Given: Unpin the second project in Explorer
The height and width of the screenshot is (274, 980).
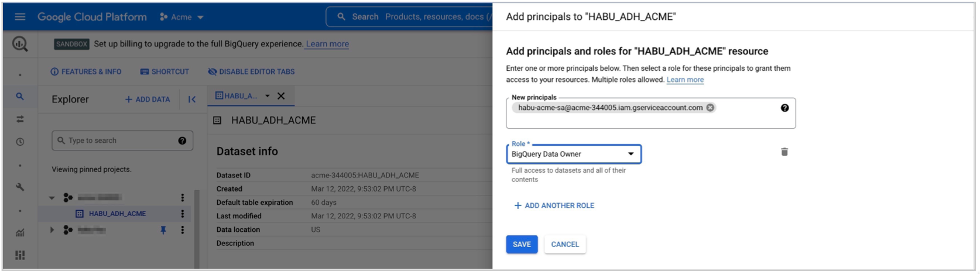Looking at the screenshot, I should [163, 230].
